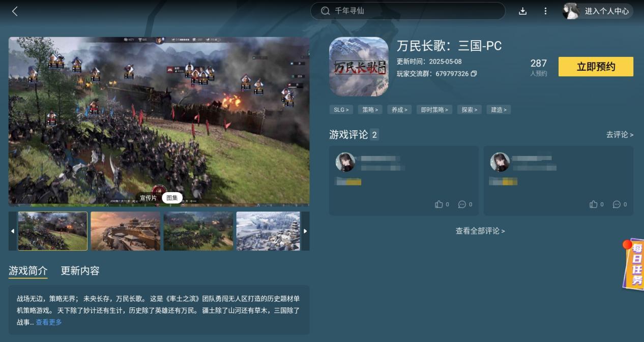Switch media to 宣传片 trailer
Image resolution: width=644 pixels, height=342 pixels.
coord(149,198)
